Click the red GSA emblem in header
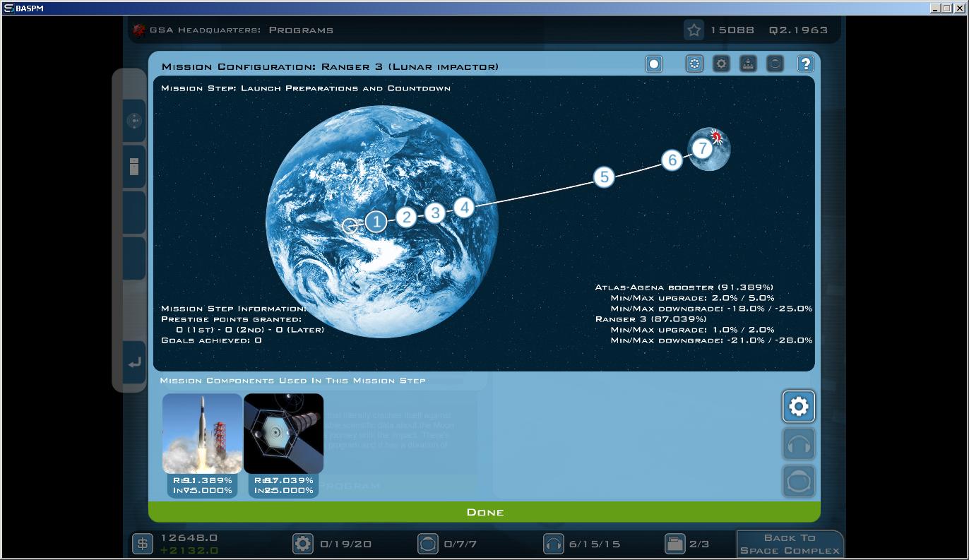Image resolution: width=969 pixels, height=560 pixels. point(139,30)
